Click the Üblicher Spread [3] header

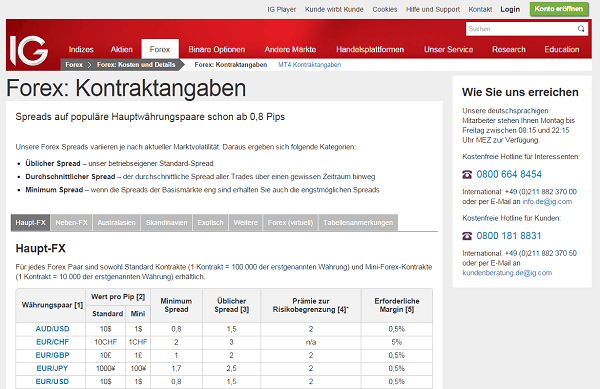pyautogui.click(x=232, y=305)
